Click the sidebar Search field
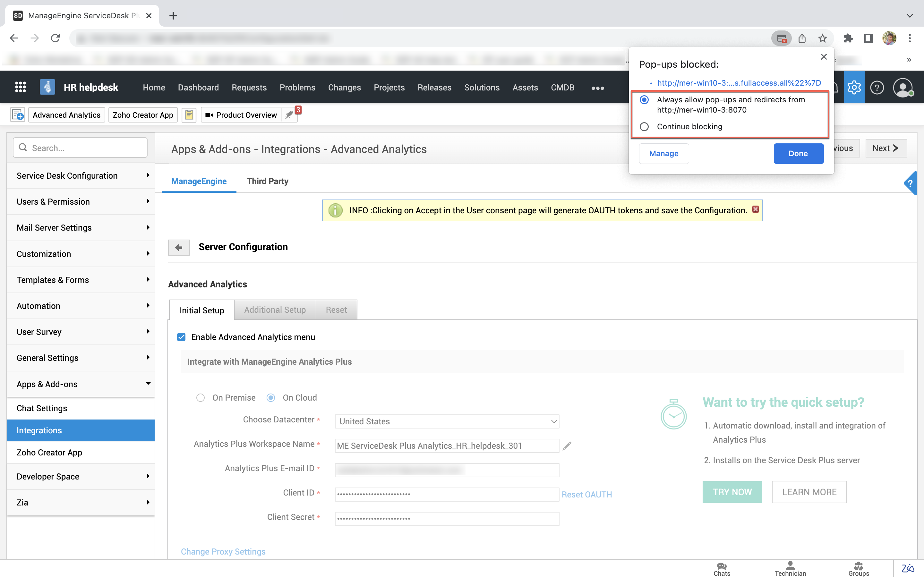This screenshot has width=924, height=577. 80,148
